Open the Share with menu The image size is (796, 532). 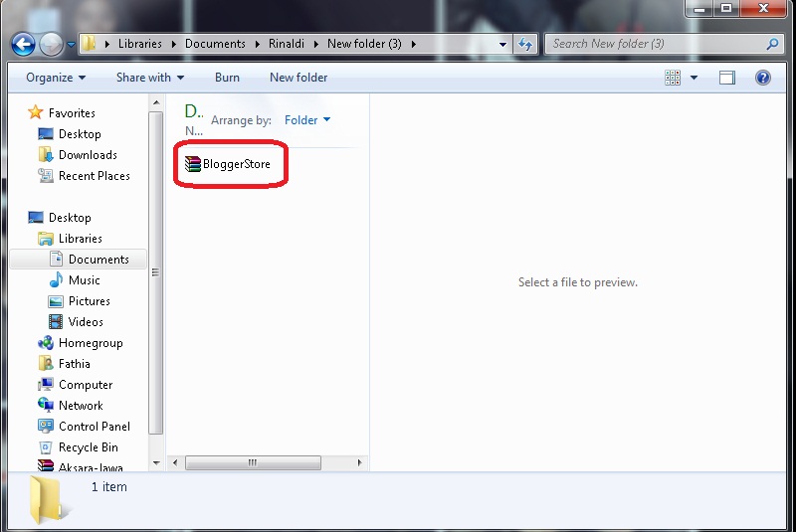click(x=150, y=78)
